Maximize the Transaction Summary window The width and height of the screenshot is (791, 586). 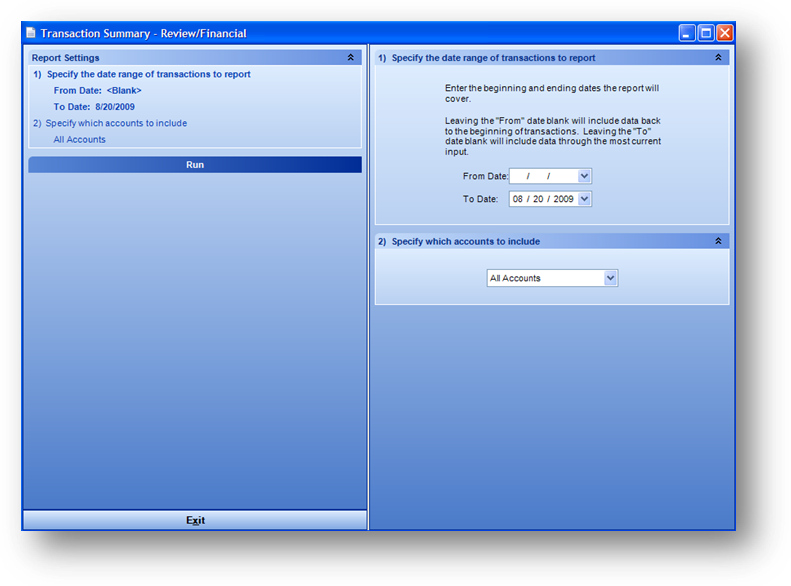(706, 33)
